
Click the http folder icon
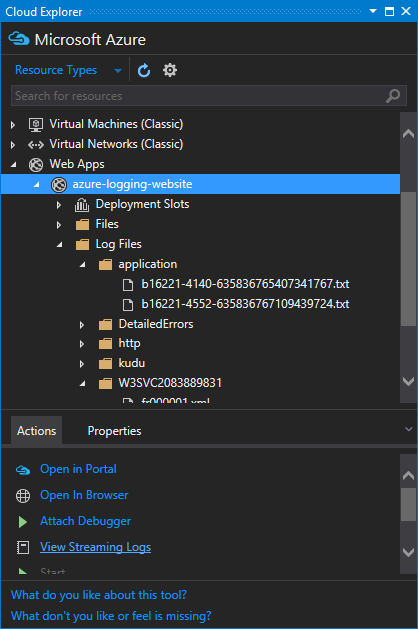[x=105, y=343]
